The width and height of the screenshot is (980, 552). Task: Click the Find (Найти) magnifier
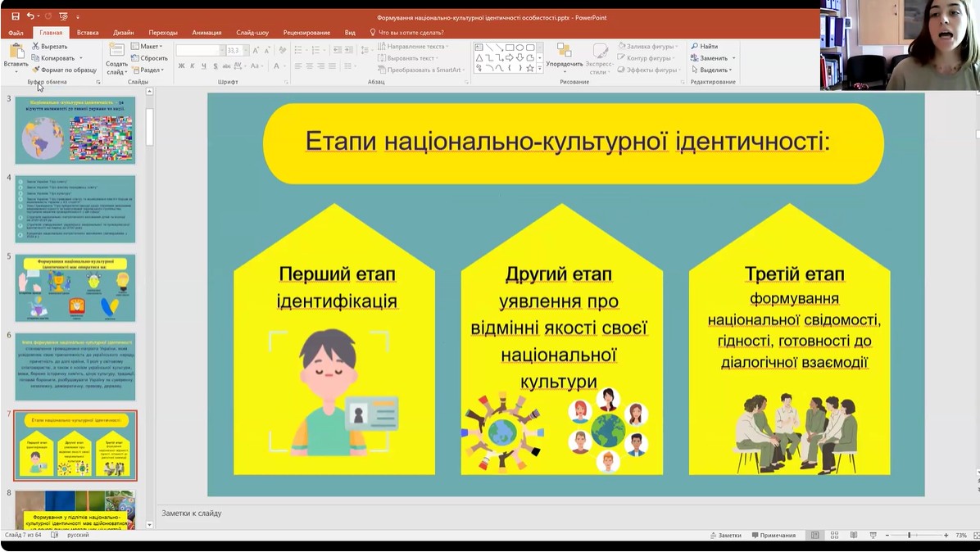click(705, 46)
